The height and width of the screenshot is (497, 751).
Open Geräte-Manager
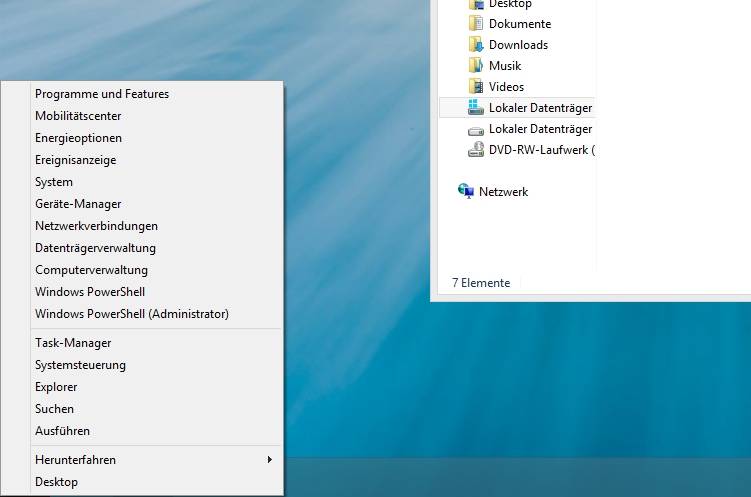click(x=157, y=204)
